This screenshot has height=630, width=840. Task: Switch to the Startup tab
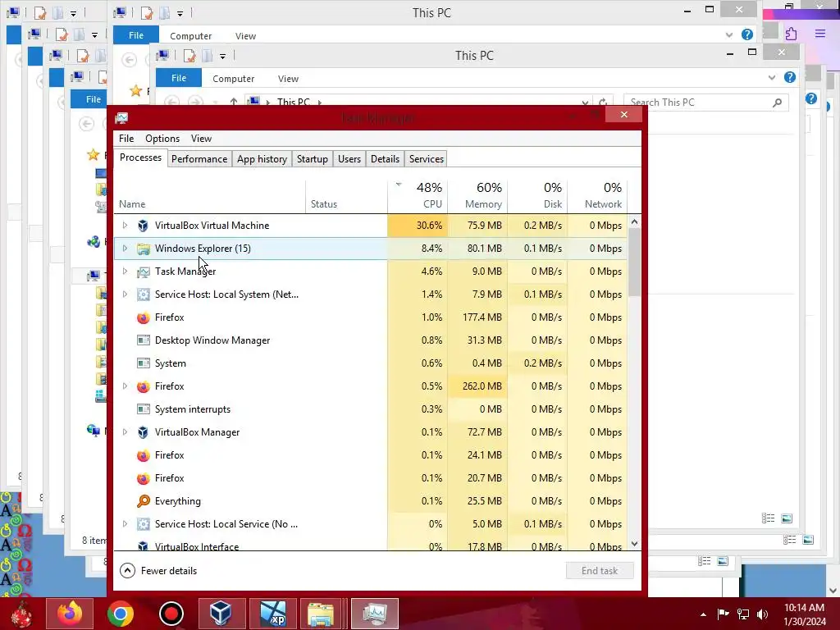click(x=313, y=159)
